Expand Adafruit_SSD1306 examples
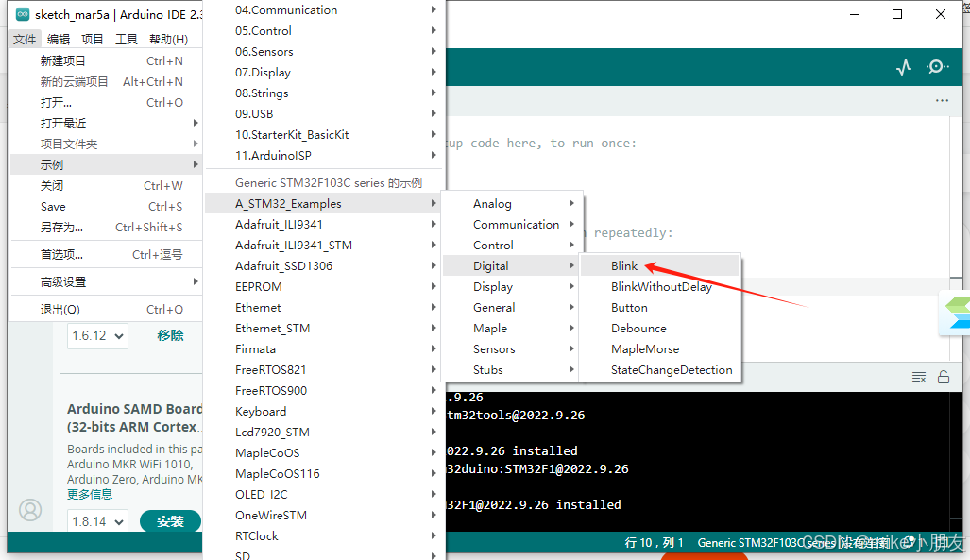This screenshot has height=560, width=970. pos(324,265)
